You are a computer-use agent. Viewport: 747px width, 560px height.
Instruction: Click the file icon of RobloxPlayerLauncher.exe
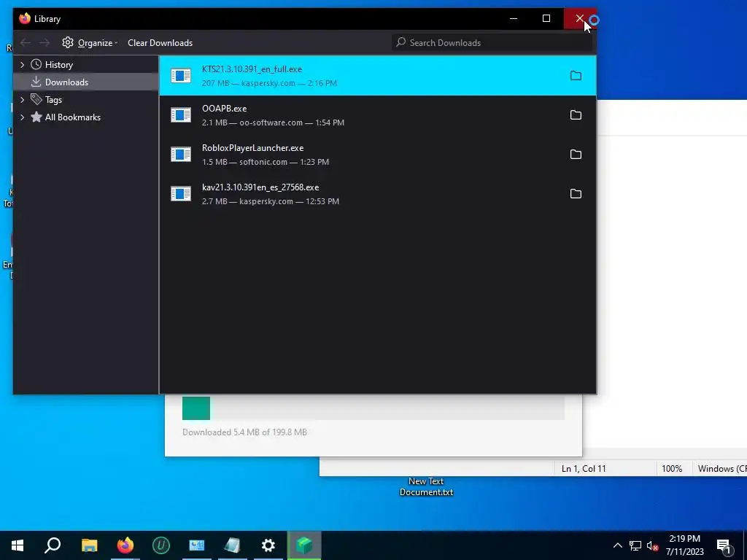click(x=181, y=155)
